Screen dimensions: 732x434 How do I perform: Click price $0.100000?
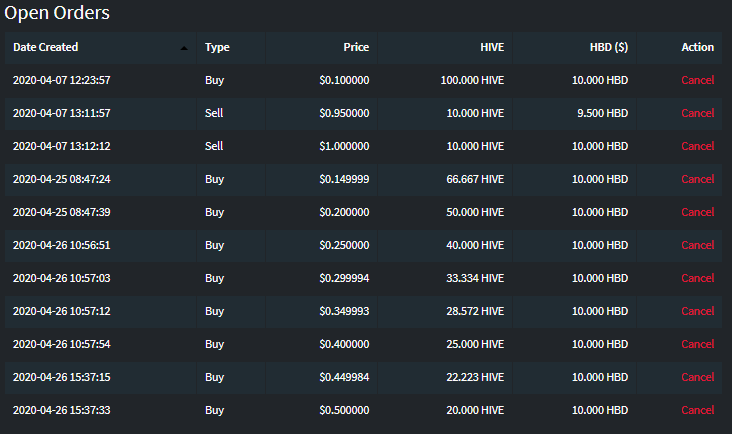344,80
